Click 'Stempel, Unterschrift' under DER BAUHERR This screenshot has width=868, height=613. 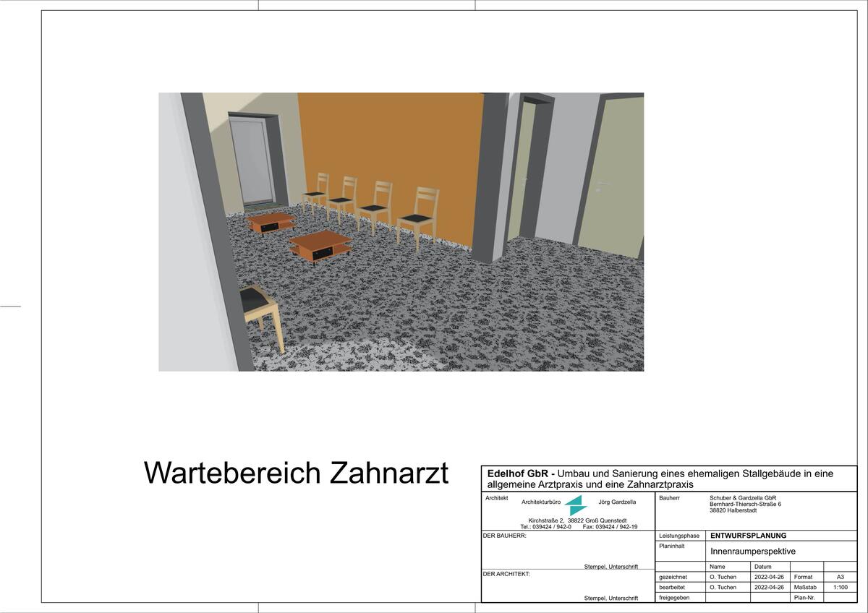611,567
